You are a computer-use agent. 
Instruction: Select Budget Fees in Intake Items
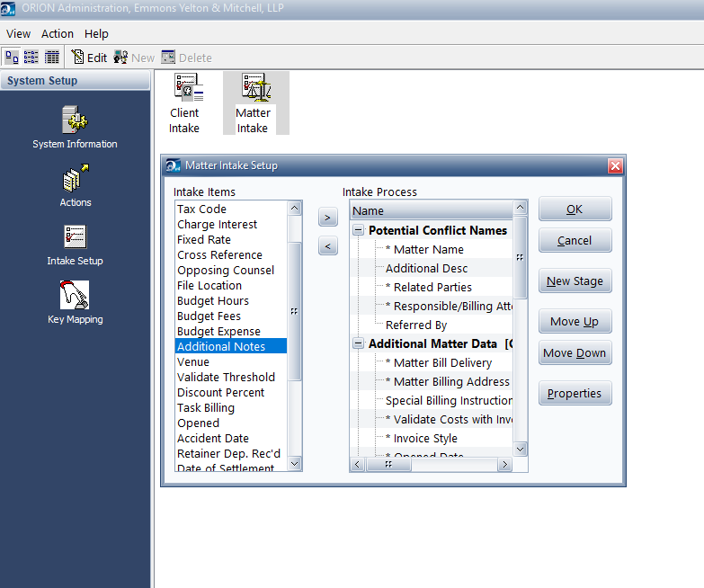231,316
